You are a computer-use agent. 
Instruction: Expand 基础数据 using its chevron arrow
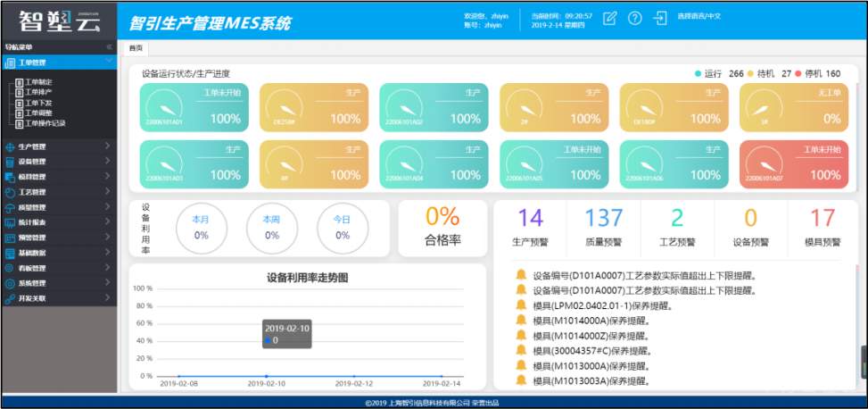[107, 252]
